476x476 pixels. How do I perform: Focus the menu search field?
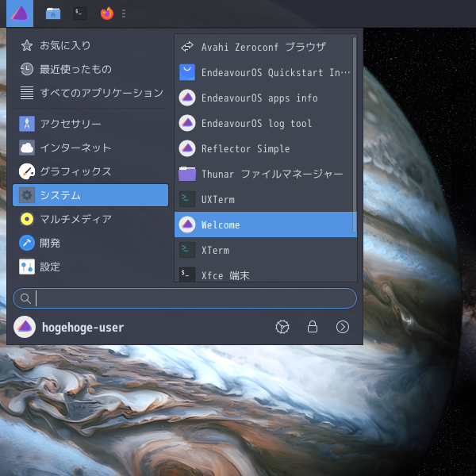[x=185, y=298]
